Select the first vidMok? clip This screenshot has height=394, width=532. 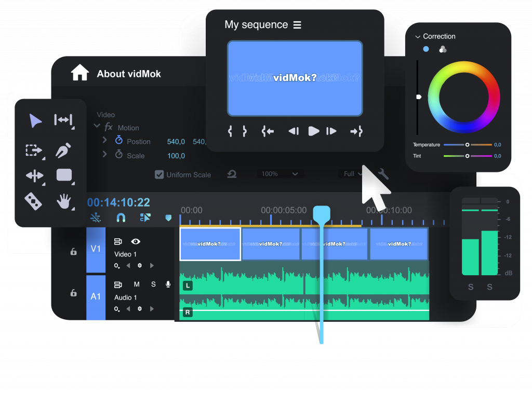pos(210,244)
